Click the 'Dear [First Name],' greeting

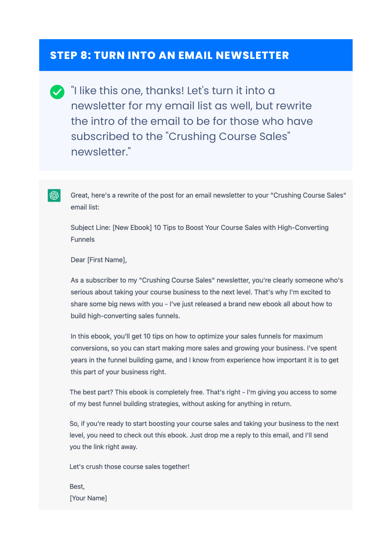point(99,260)
